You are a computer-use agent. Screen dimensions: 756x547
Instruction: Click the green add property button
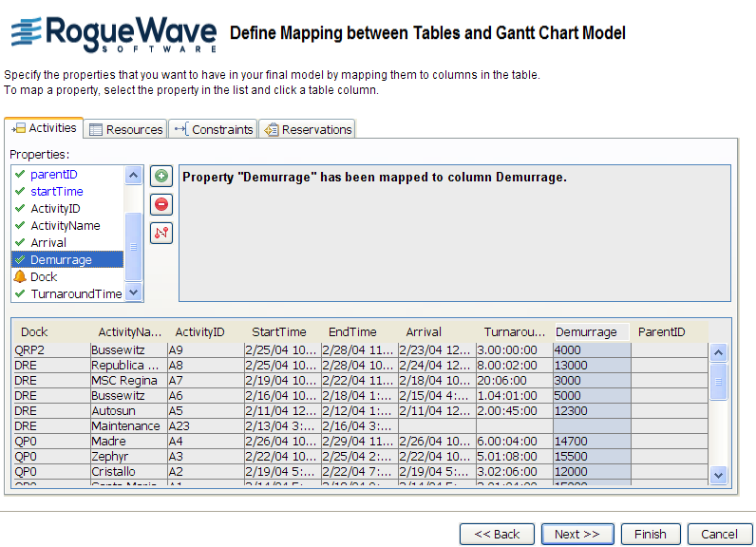tap(161, 177)
